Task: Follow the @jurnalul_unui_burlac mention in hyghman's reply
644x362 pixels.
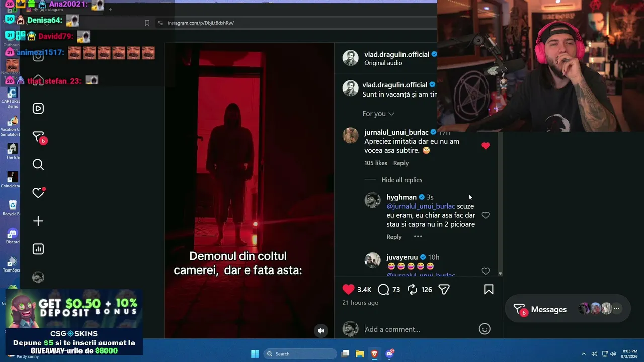Action: click(x=421, y=206)
